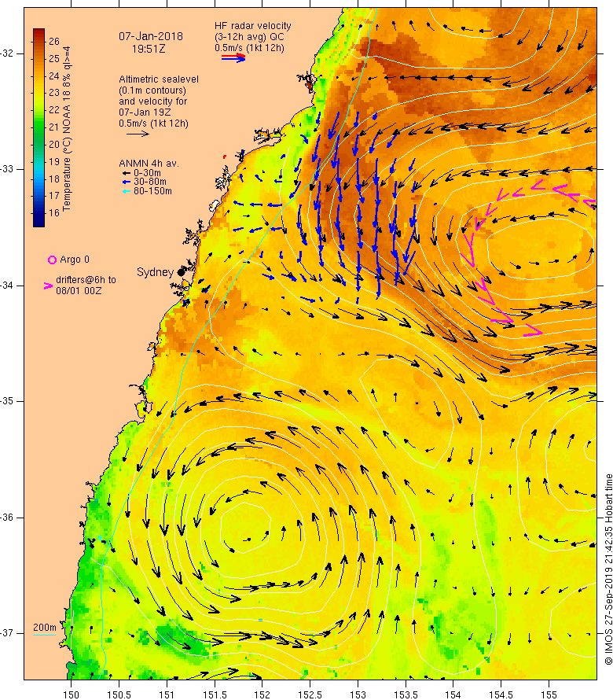The image size is (613, 700).
Task: Click the drifters@6h to legend text
Action: tap(86, 280)
